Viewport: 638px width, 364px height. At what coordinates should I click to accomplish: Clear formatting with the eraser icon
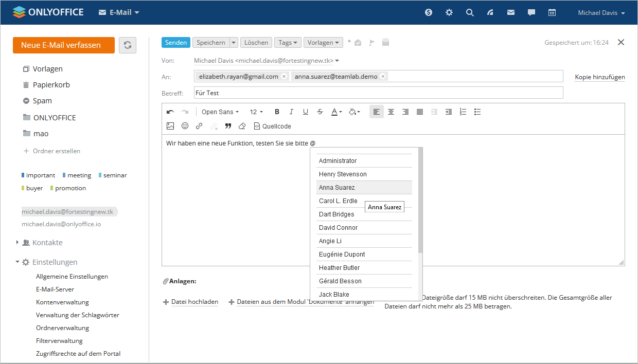pyautogui.click(x=242, y=126)
